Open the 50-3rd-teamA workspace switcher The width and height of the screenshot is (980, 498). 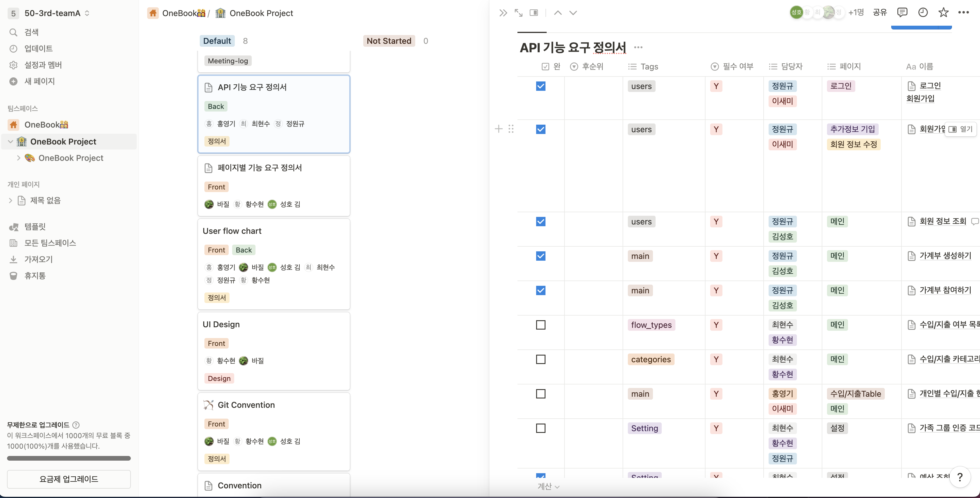(52, 13)
